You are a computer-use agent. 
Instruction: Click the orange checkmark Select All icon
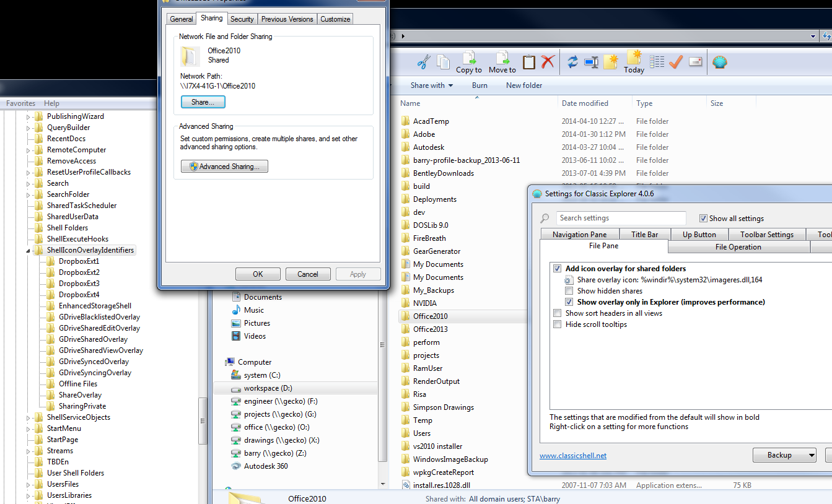pyautogui.click(x=676, y=61)
